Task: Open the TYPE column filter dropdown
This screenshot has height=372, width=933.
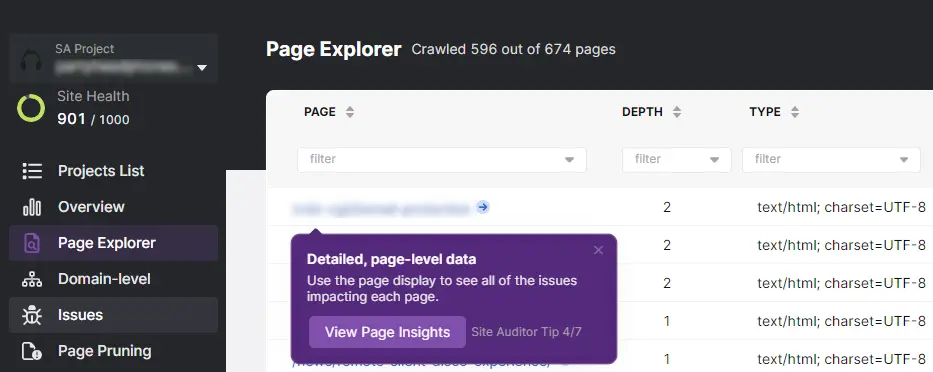Action: 831,160
